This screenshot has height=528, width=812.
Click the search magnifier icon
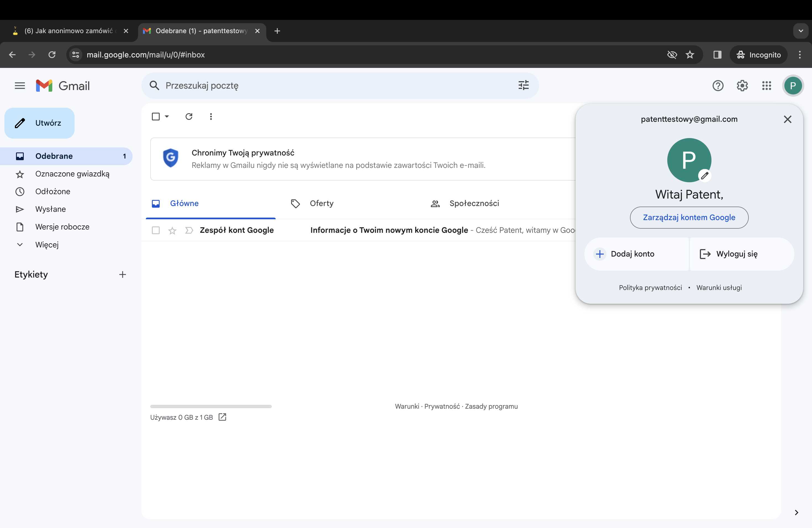click(155, 85)
